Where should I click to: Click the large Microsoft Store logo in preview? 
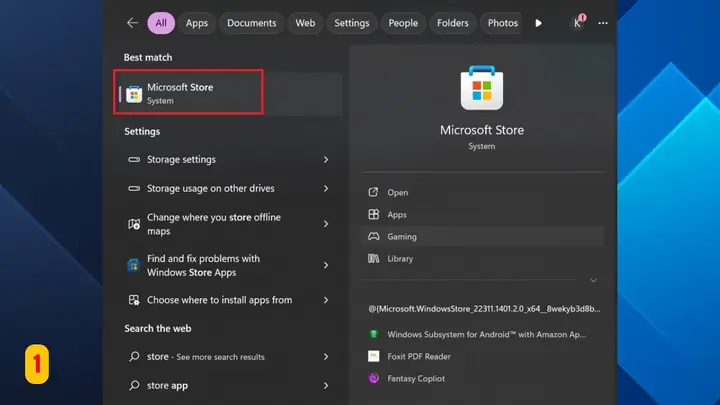coord(482,88)
